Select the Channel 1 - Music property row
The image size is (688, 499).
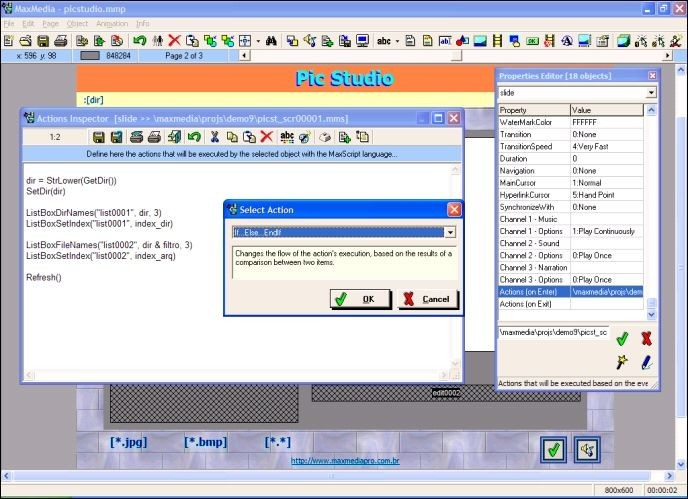coord(570,219)
